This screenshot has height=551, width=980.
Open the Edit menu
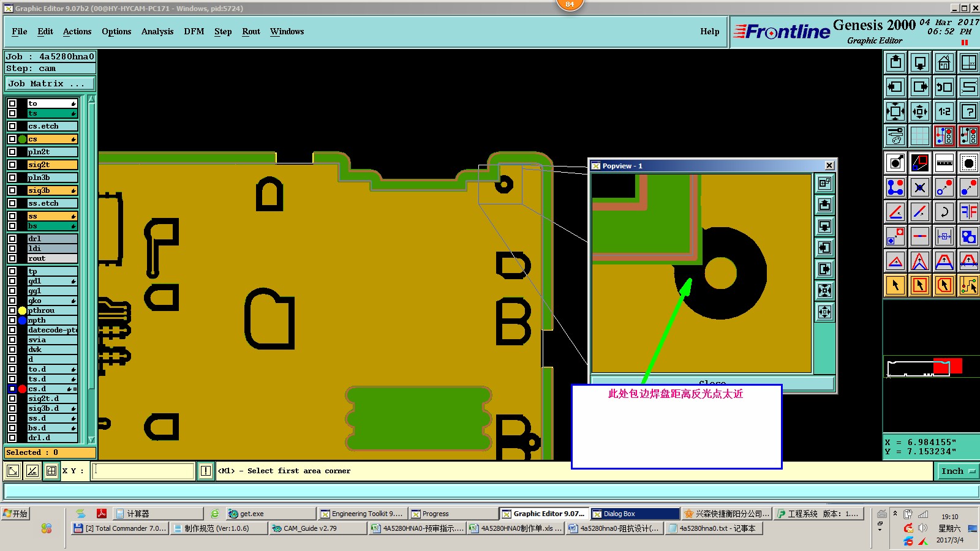point(45,31)
